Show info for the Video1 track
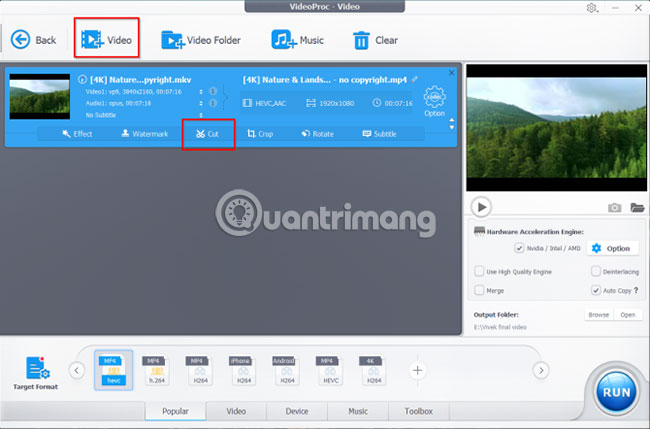The height and width of the screenshot is (429, 650). click(x=213, y=91)
